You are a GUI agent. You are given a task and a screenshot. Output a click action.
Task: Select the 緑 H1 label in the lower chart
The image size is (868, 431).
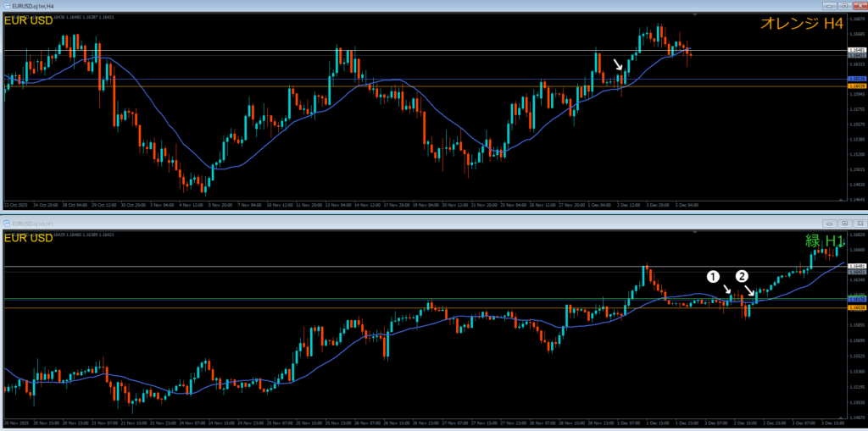pyautogui.click(x=824, y=240)
